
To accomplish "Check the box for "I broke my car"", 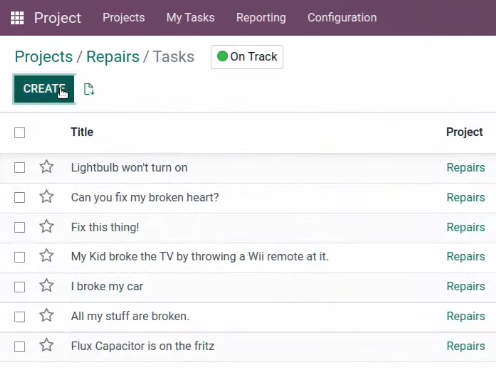I will (19, 287).
